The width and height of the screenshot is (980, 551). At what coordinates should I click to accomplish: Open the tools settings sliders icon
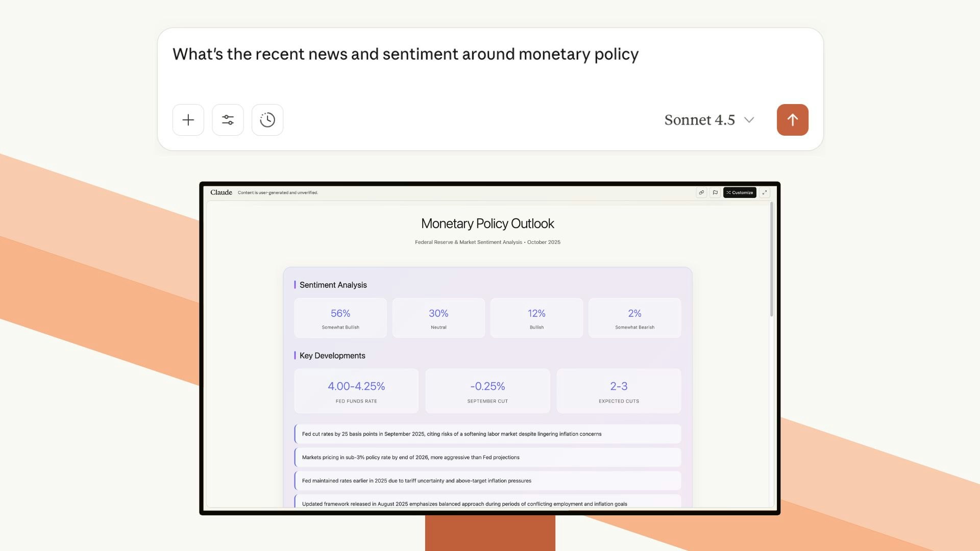point(228,120)
